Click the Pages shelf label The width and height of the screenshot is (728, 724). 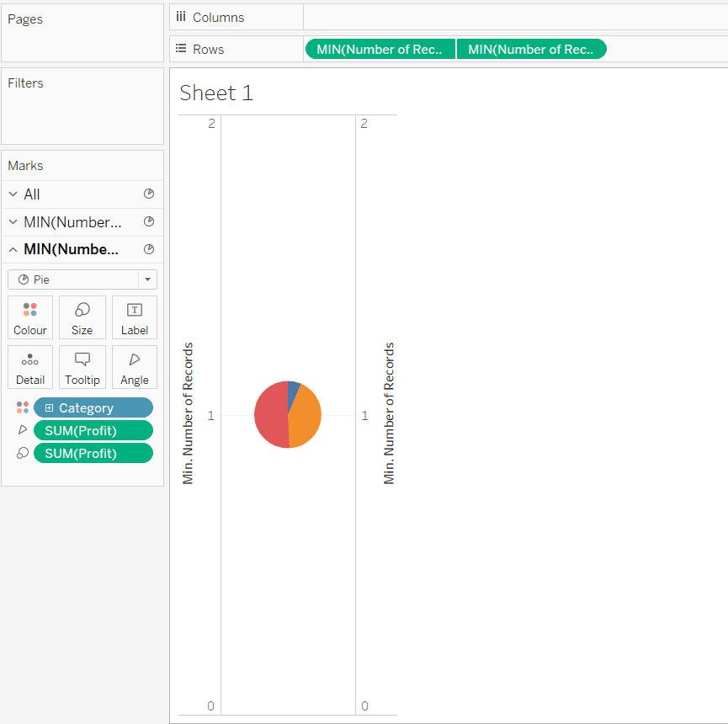click(25, 19)
